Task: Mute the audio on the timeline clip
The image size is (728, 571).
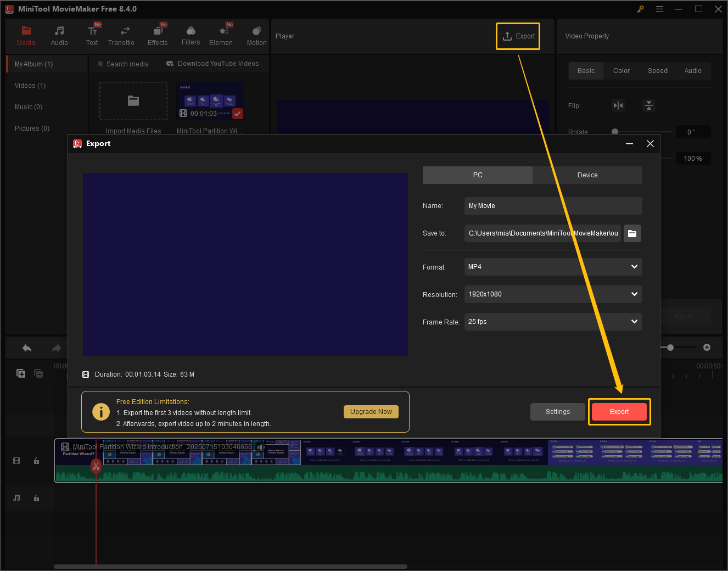Action: [x=261, y=447]
